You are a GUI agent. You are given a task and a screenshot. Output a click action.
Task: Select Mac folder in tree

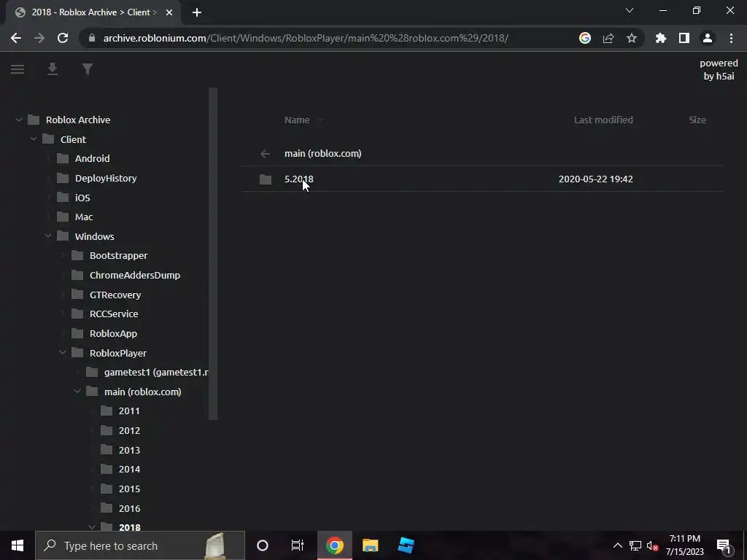coord(84,217)
